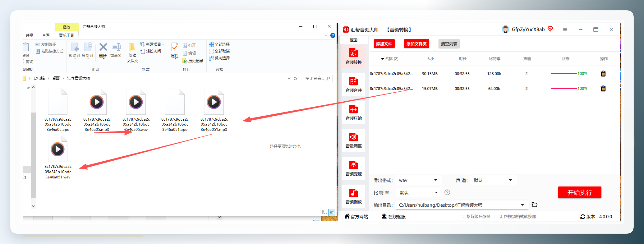
Task: Switch to the 音乐工具 ribbon tab
Action: (66, 35)
